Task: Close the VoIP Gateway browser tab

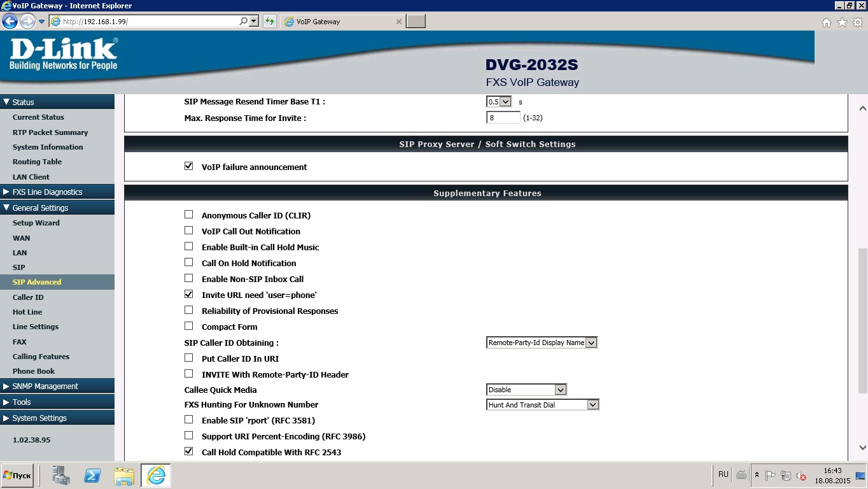Action: [x=399, y=22]
